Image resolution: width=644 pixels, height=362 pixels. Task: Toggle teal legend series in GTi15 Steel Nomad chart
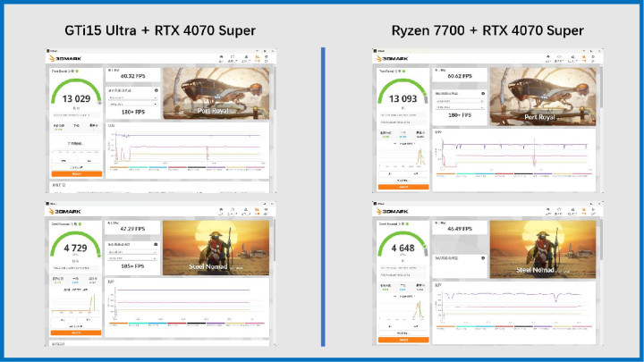point(138,324)
